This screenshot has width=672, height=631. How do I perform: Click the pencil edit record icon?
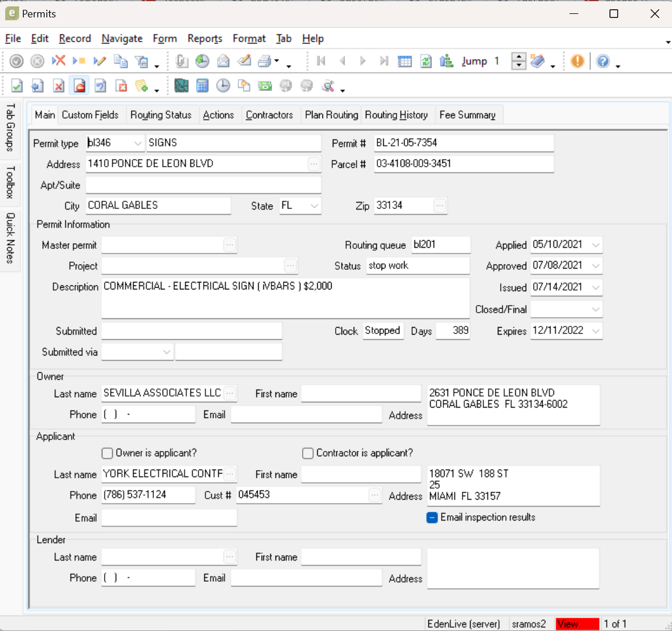tap(100, 61)
